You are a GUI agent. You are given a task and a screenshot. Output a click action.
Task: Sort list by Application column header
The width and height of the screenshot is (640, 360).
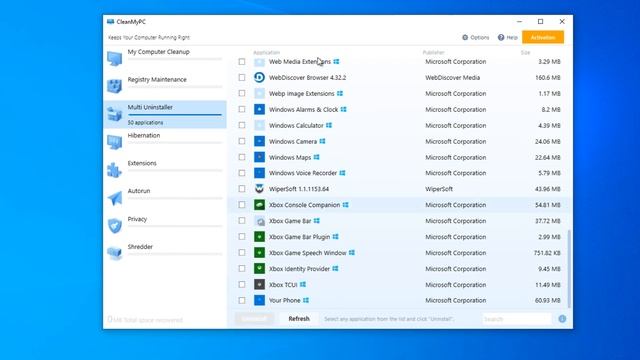[x=267, y=52]
